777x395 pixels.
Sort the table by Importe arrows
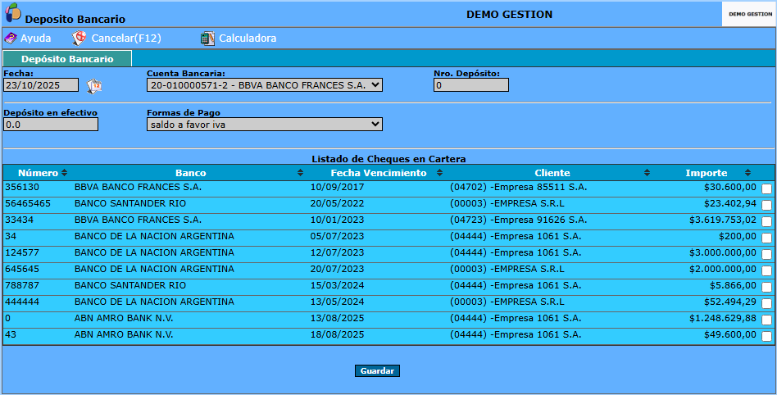point(748,173)
